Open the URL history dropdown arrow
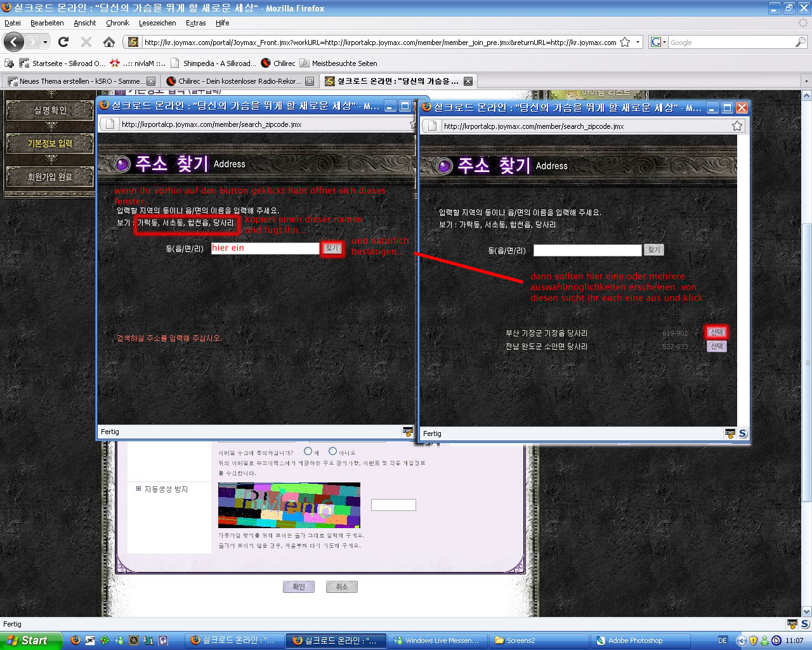Screen dimensions: 812x650 (638, 43)
